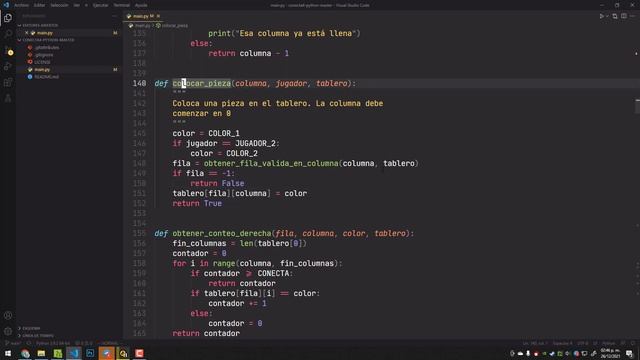Close main.py in the Open Editors list
Screen dimensions: 640x360
pyautogui.click(x=27, y=33)
